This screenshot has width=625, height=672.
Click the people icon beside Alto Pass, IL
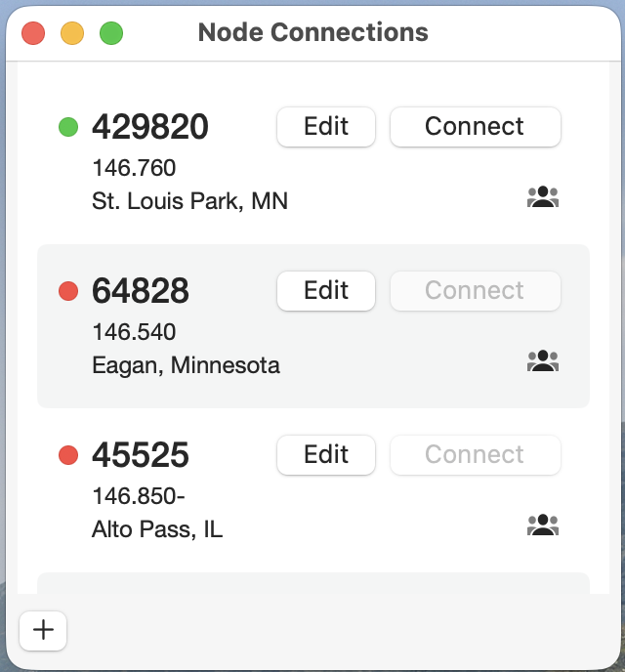pos(542,526)
